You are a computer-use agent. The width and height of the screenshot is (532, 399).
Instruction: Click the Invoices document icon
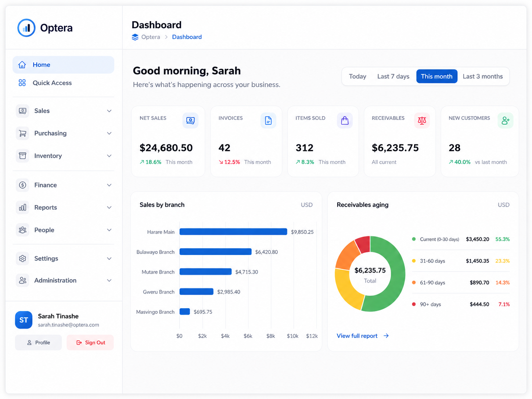268,121
